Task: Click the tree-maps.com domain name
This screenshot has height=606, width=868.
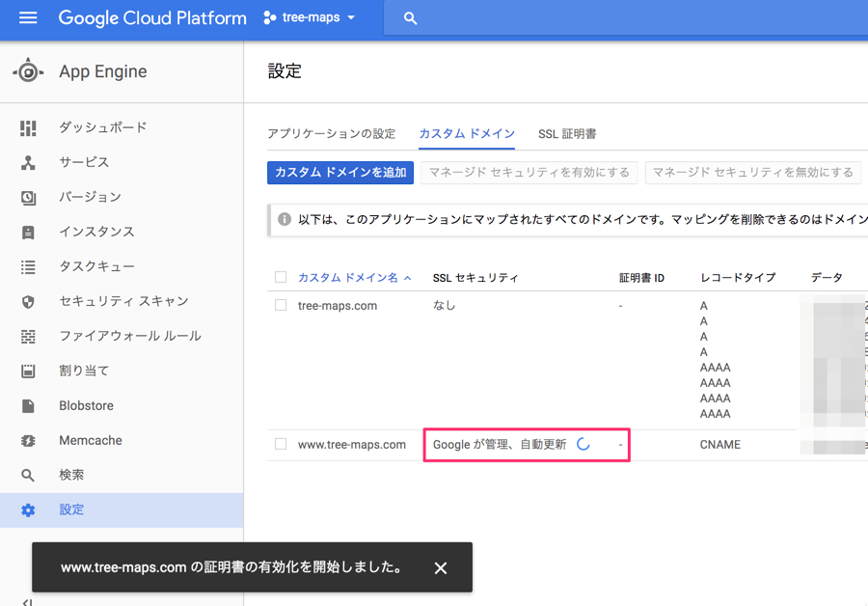Action: click(338, 306)
